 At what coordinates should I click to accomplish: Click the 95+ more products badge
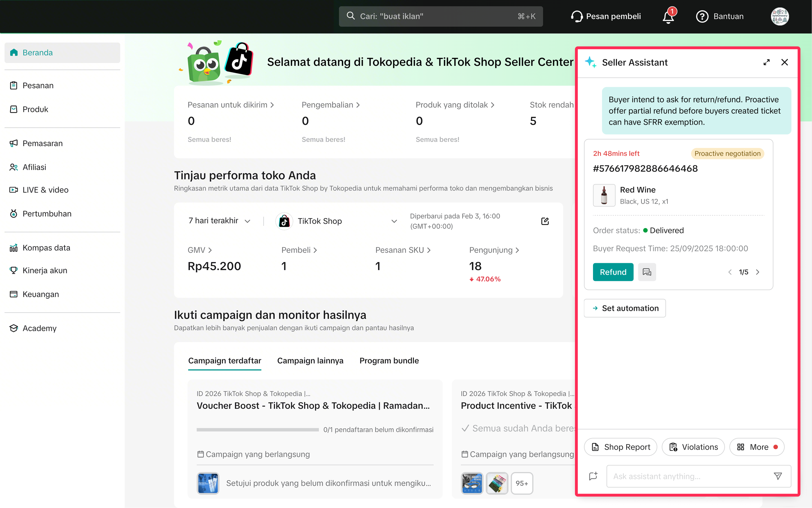tap(522, 483)
